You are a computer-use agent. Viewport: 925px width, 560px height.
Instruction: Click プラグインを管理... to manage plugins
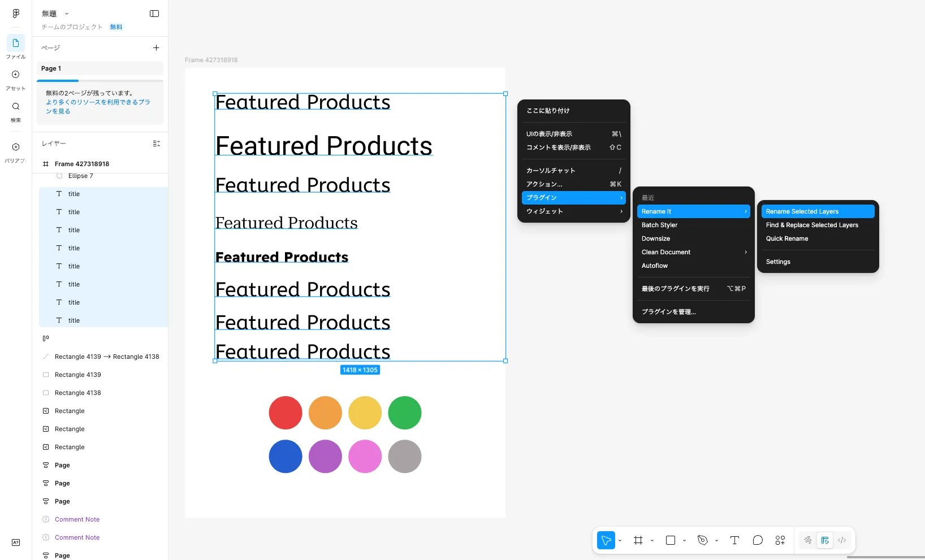[x=668, y=312]
